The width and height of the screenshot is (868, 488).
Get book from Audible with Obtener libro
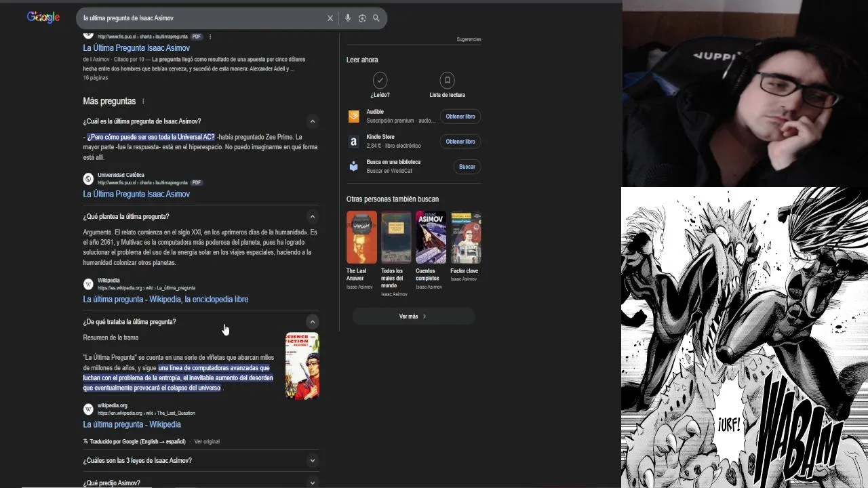460,117
